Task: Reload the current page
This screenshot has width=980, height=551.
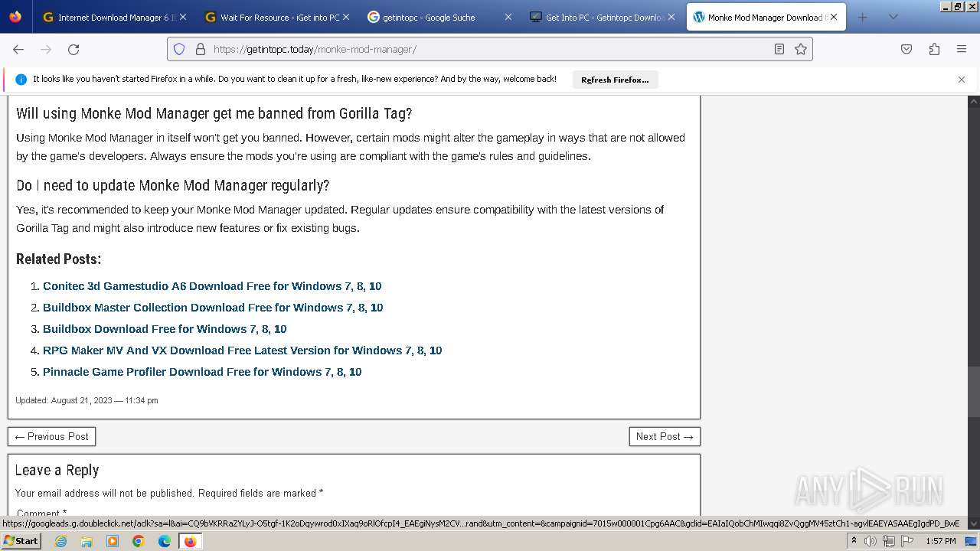Action: [x=73, y=49]
